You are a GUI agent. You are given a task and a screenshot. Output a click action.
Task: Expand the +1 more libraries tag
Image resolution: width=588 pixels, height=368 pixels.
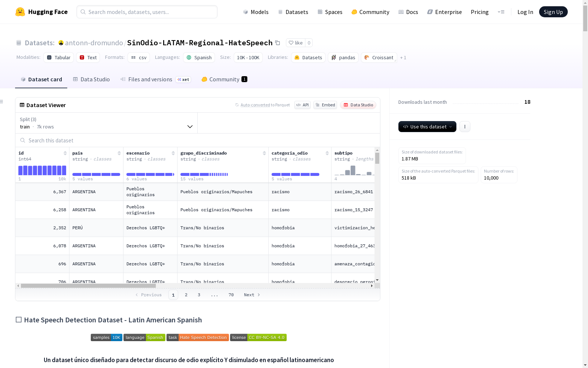tap(403, 57)
